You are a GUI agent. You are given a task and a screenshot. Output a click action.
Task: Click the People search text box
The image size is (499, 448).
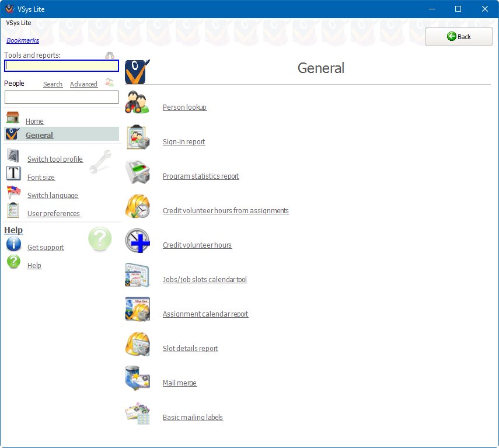[x=61, y=98]
